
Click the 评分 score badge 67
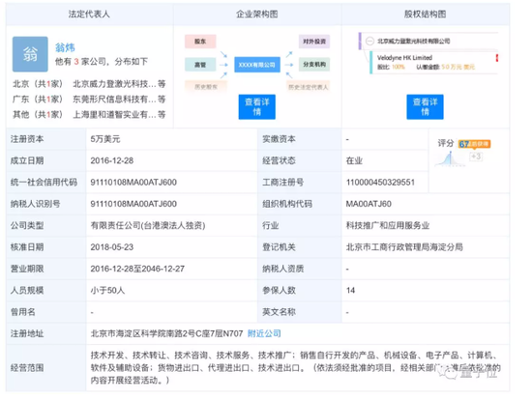pos(474,144)
